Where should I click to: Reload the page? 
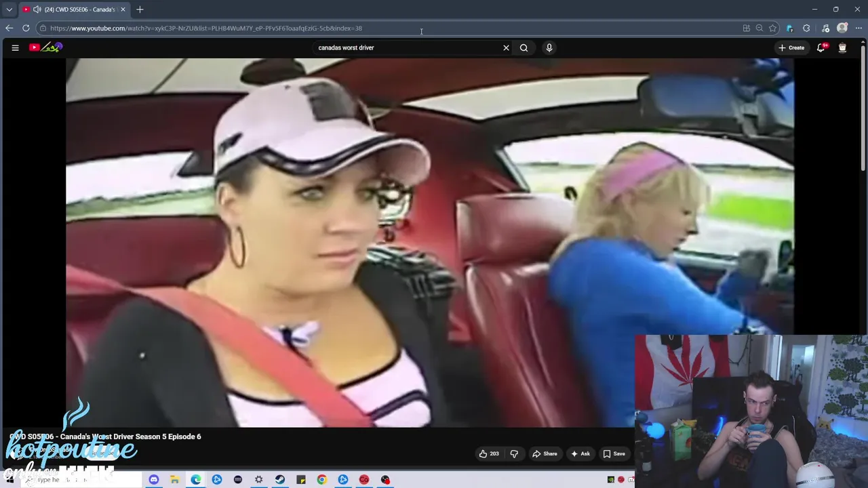[x=26, y=28]
